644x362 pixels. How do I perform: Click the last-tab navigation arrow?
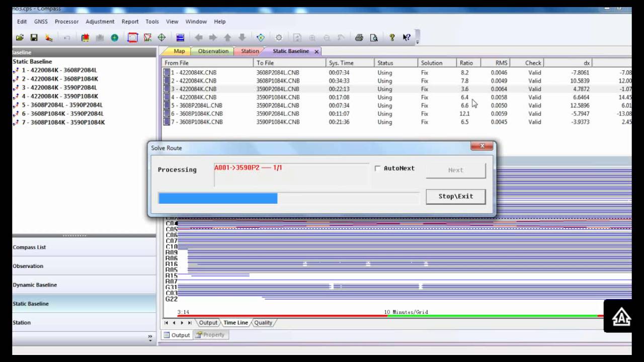[x=190, y=323]
